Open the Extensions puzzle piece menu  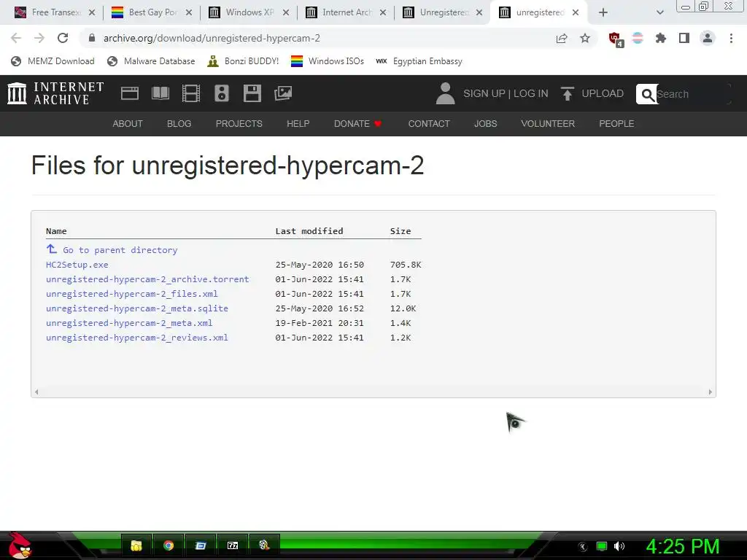coord(660,38)
